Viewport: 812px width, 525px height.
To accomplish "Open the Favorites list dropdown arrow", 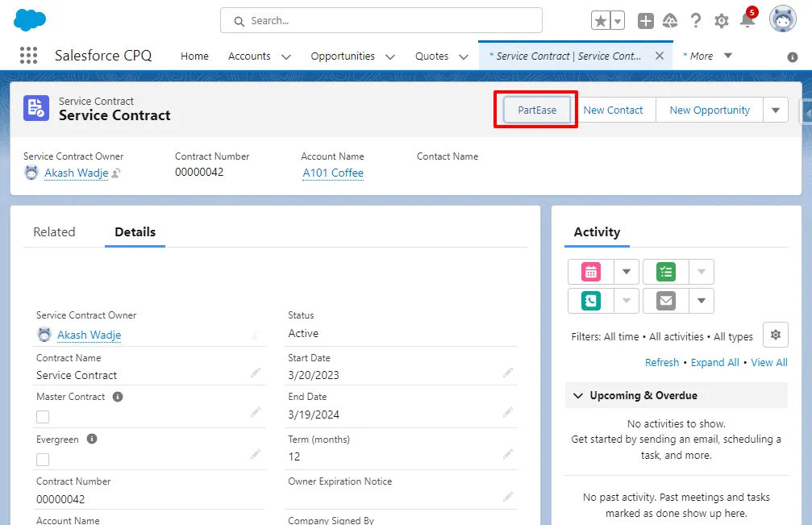I will point(618,21).
